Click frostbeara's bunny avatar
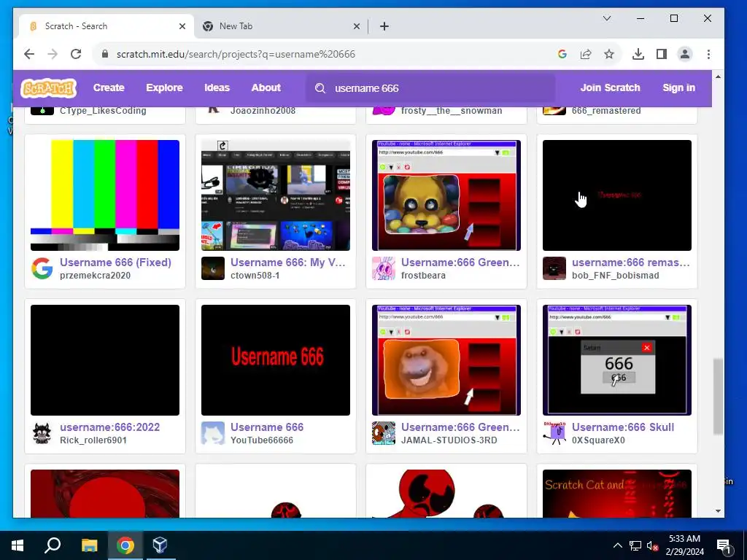This screenshot has width=747, height=560. point(384,268)
